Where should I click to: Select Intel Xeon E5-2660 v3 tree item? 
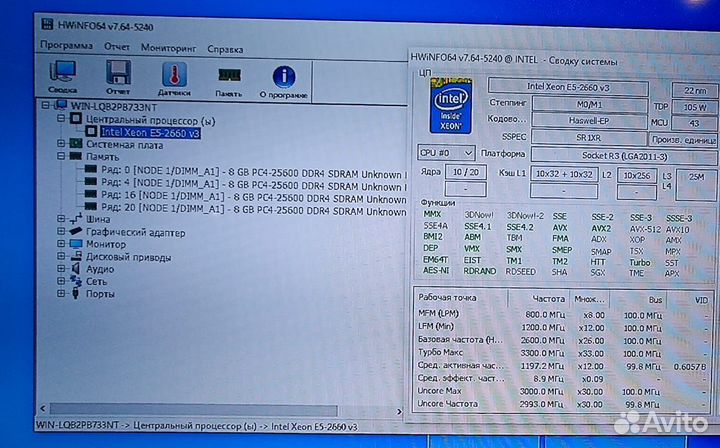tap(150, 133)
